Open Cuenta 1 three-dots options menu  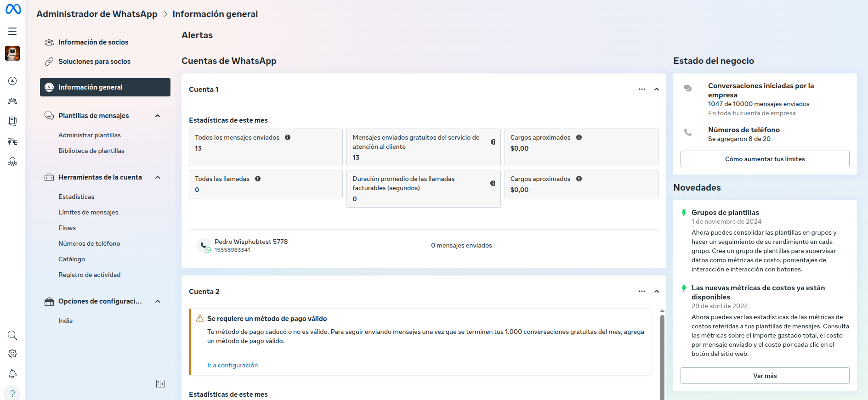point(641,89)
